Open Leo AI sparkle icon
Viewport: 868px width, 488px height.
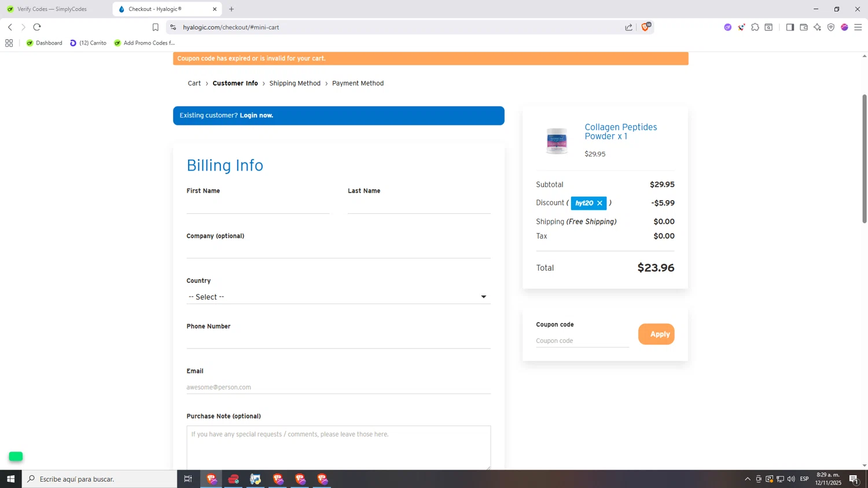817,27
